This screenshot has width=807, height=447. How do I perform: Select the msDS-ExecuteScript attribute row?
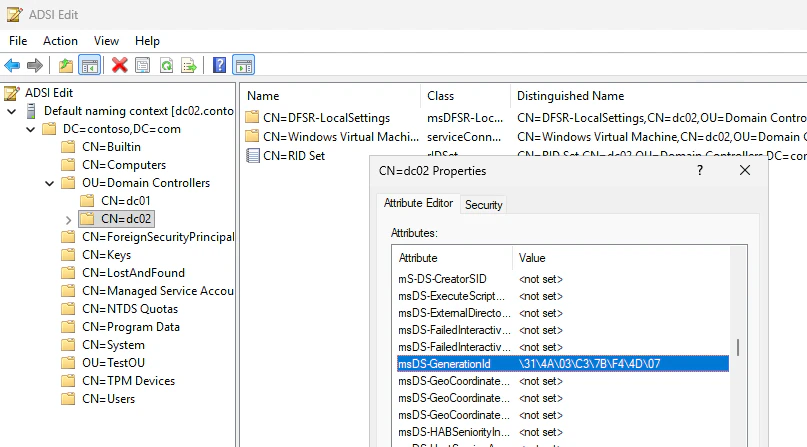[x=563, y=296]
